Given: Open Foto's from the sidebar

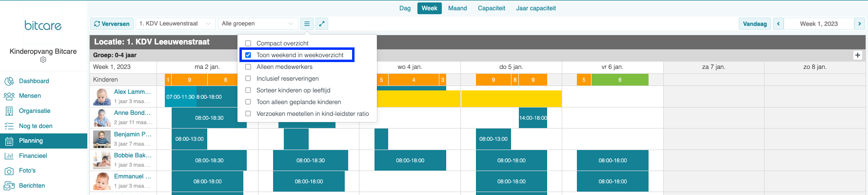Looking at the screenshot, I should 27,171.
